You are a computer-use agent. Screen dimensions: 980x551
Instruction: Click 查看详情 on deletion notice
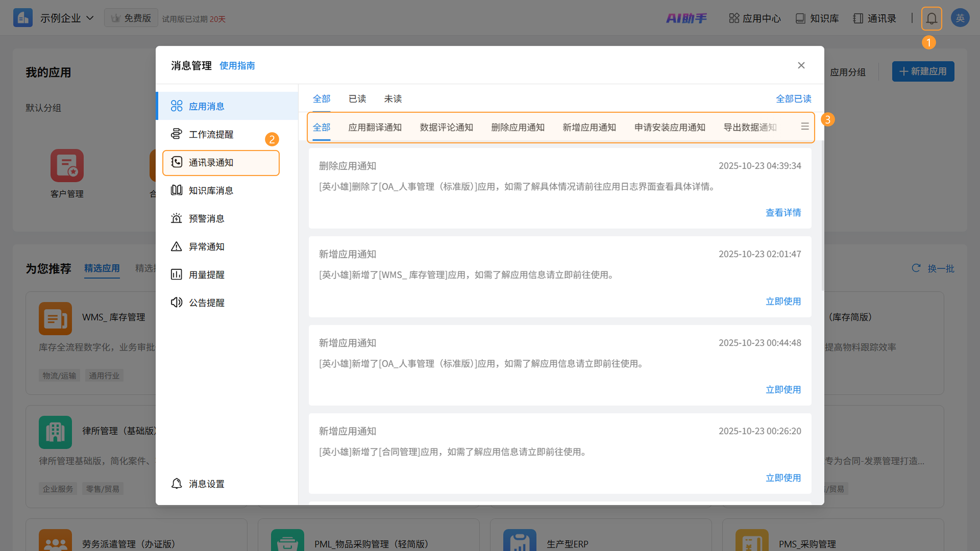point(783,212)
